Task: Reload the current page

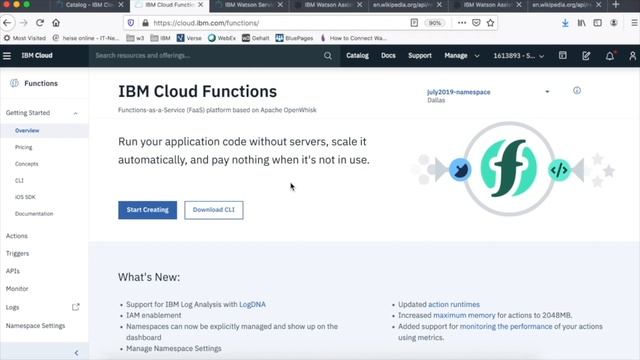Action: pyautogui.click(x=40, y=23)
